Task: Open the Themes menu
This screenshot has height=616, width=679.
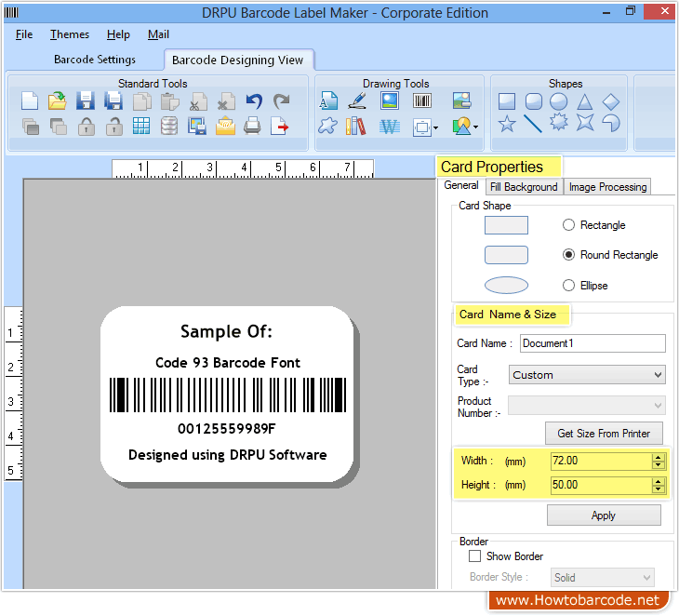Action: [x=69, y=34]
